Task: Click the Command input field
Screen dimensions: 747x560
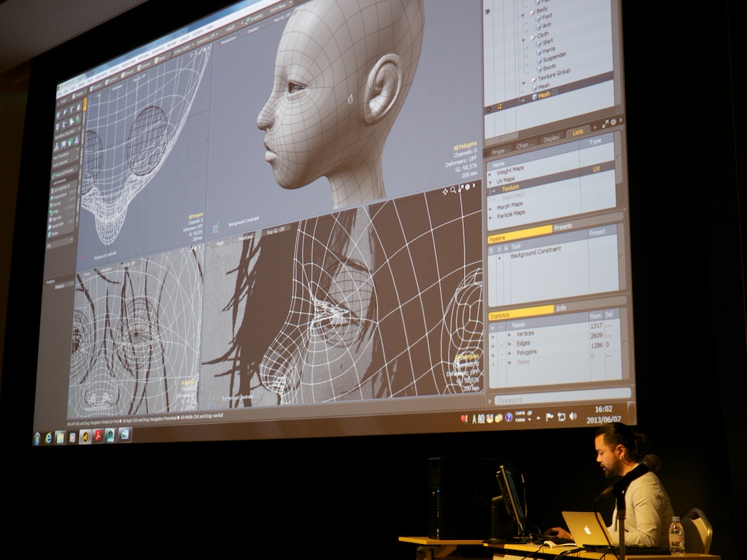Action: (x=562, y=397)
